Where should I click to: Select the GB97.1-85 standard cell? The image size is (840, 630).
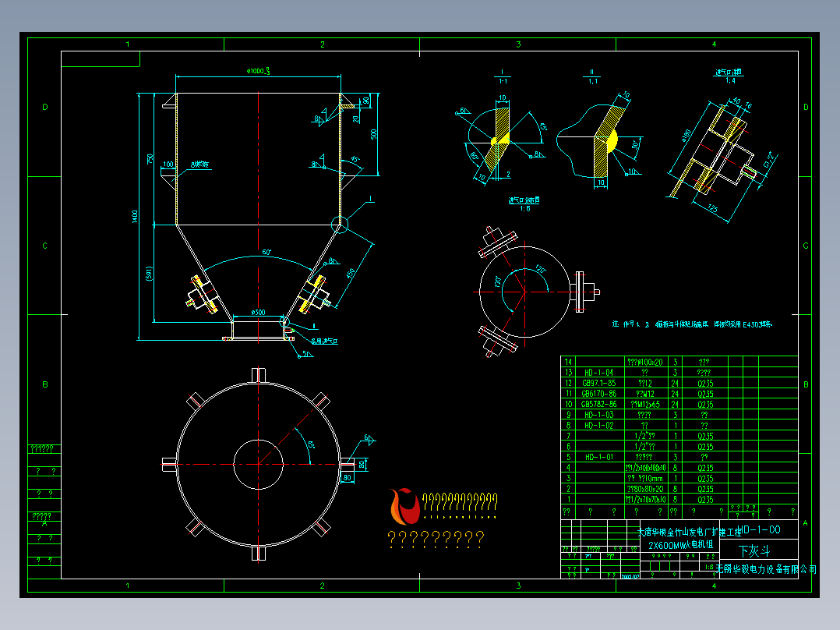pos(598,383)
